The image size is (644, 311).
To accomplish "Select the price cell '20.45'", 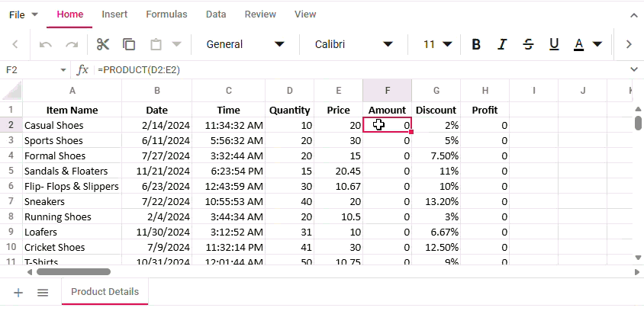I will click(x=339, y=171).
